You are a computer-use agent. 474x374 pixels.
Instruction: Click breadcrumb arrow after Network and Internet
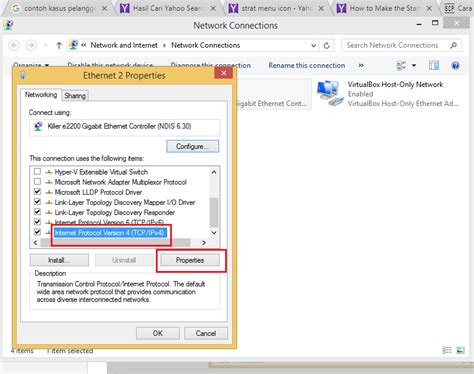[164, 45]
